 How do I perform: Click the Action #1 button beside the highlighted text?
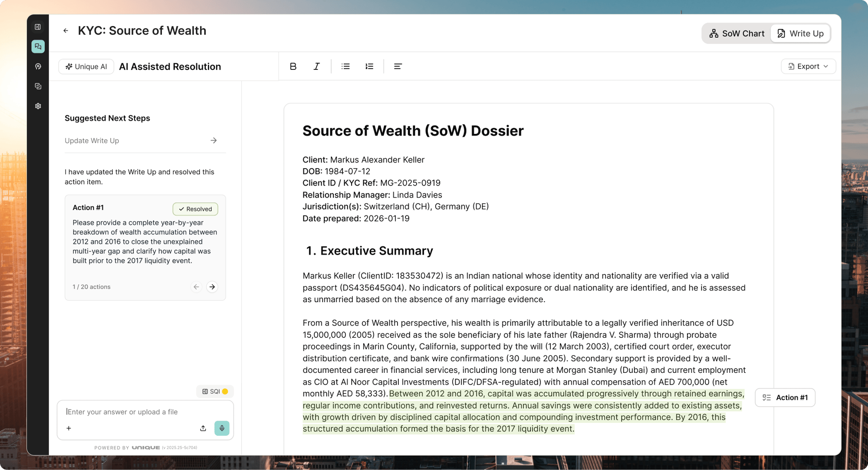(x=785, y=397)
